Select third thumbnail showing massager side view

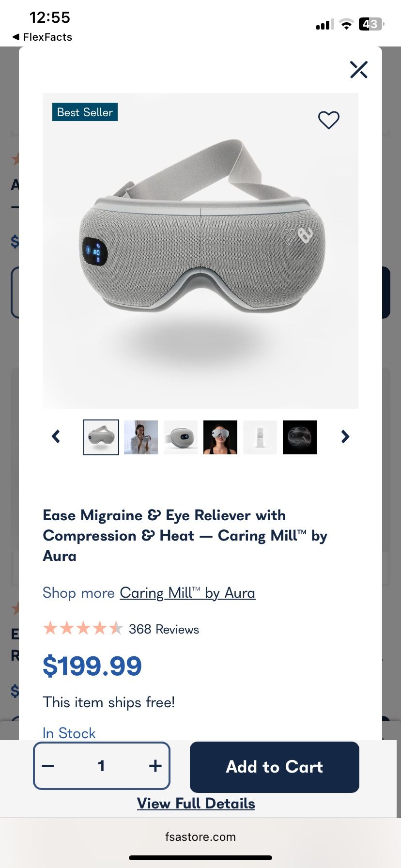(x=181, y=437)
